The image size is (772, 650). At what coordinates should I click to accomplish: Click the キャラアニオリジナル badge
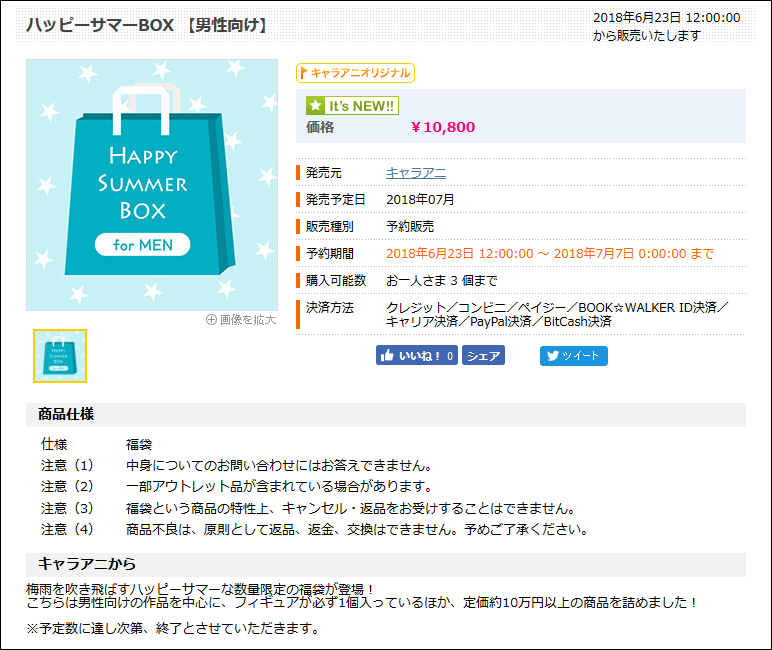355,73
